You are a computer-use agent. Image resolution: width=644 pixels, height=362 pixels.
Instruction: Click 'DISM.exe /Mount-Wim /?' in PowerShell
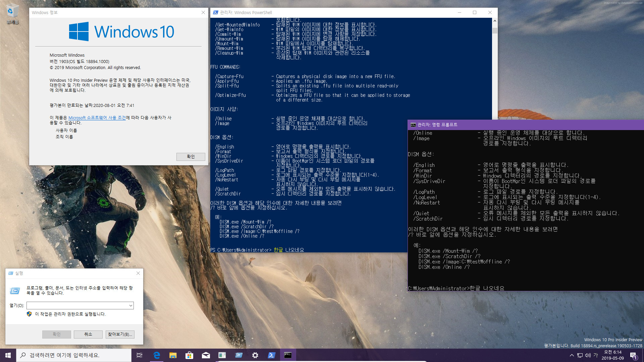tap(246, 222)
